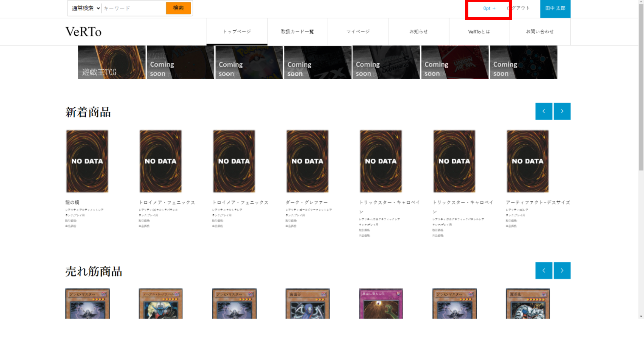Click the 売れ筋商品 section heading
This screenshot has height=340, width=644.
pos(94,271)
